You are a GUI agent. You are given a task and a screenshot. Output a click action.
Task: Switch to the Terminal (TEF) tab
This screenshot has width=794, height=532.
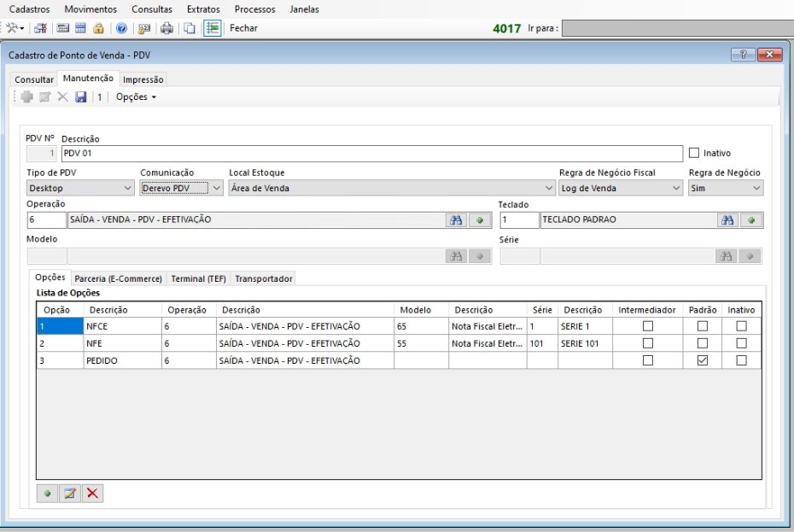[x=198, y=278]
